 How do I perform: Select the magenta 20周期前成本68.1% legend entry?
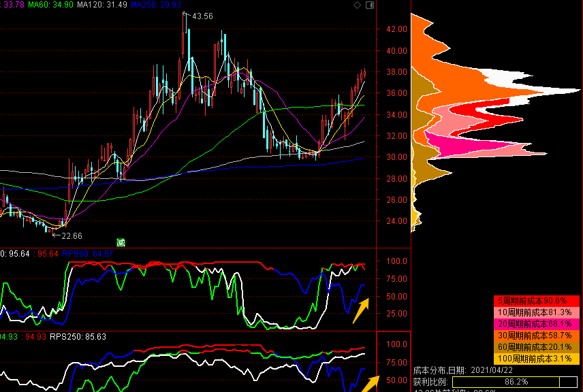click(536, 324)
